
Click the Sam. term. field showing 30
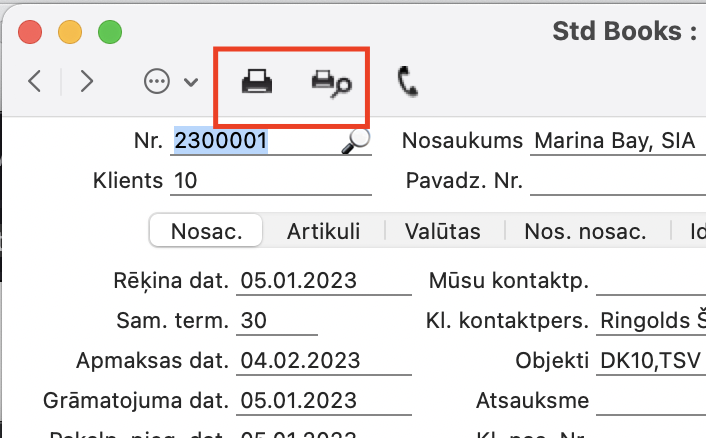pyautogui.click(x=277, y=321)
